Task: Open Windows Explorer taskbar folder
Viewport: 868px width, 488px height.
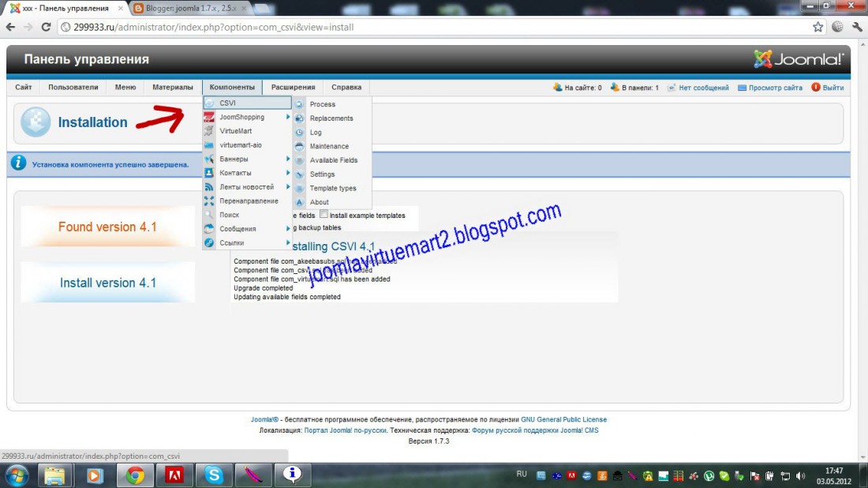Action: 54,475
